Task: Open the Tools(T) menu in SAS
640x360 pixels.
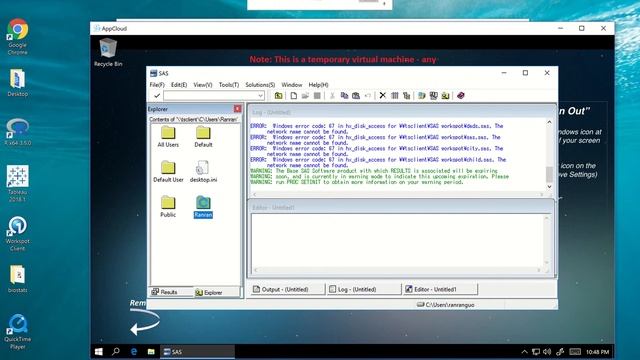Action: pos(229,85)
